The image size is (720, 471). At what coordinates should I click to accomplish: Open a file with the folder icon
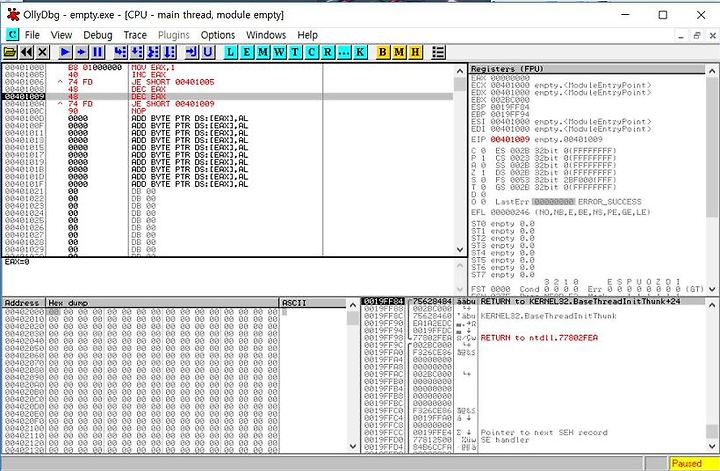(x=10, y=52)
